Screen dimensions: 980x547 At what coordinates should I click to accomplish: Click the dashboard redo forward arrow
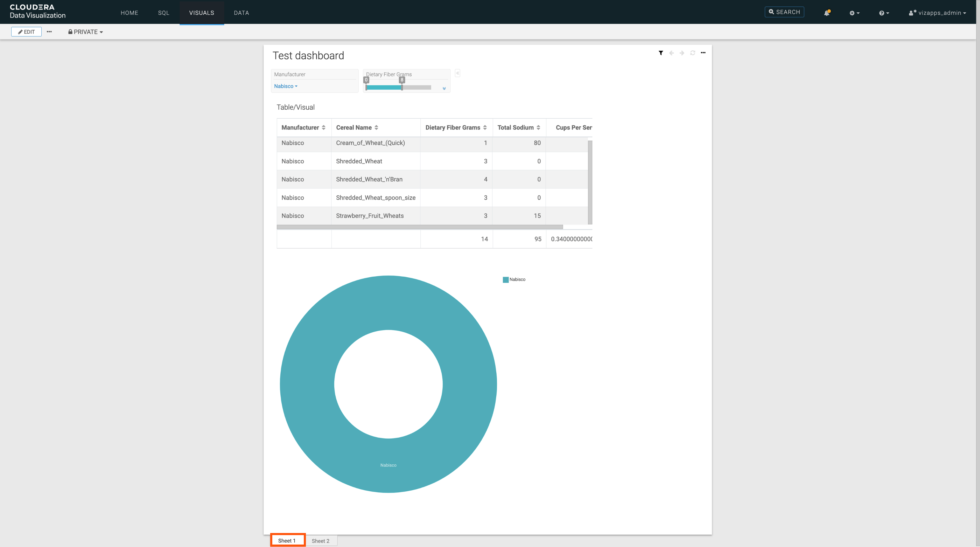tap(682, 53)
